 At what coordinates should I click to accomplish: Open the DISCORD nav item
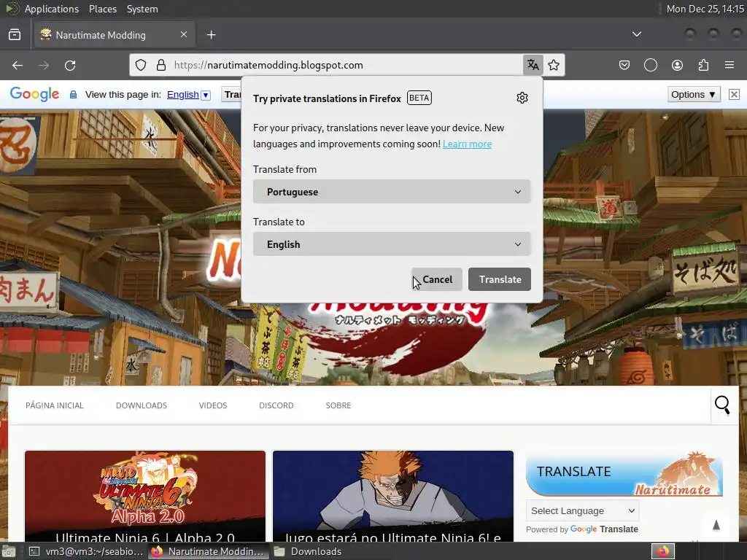(x=276, y=405)
